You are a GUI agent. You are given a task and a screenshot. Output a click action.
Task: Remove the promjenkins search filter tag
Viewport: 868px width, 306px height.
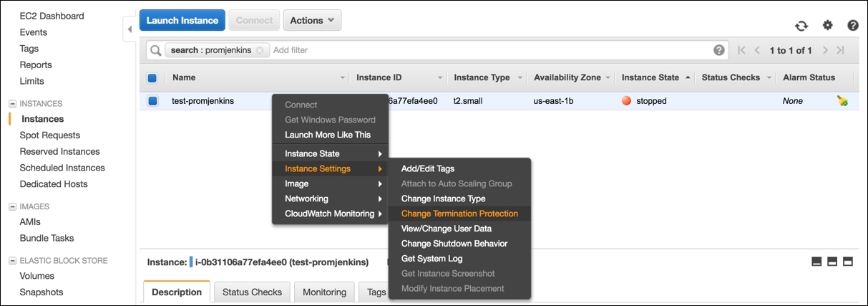pyautogui.click(x=260, y=50)
